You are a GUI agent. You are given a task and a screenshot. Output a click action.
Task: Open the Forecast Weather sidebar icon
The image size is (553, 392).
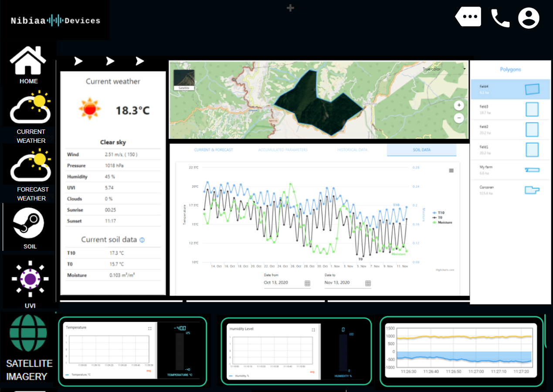[x=31, y=166]
